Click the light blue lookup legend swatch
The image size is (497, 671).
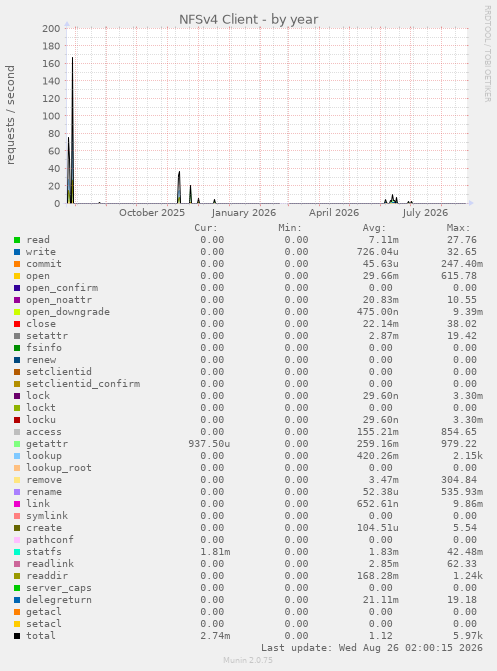pyautogui.click(x=17, y=456)
